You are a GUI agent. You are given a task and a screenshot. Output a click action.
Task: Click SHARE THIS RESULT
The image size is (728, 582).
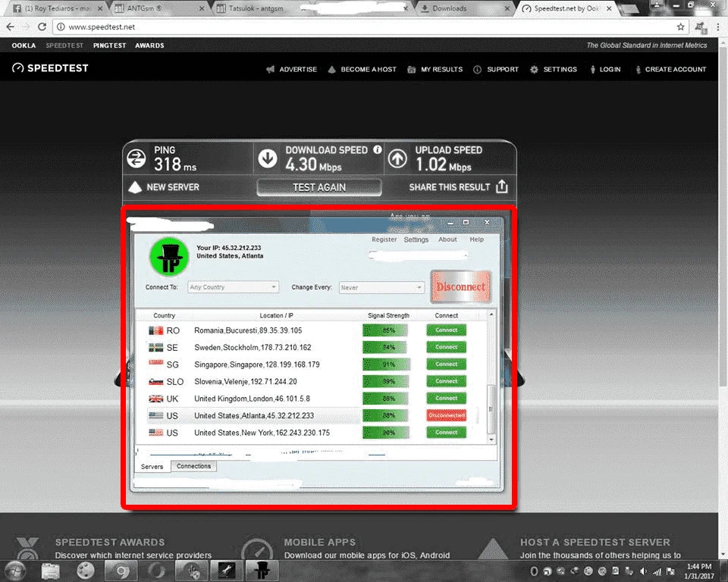pyautogui.click(x=449, y=187)
